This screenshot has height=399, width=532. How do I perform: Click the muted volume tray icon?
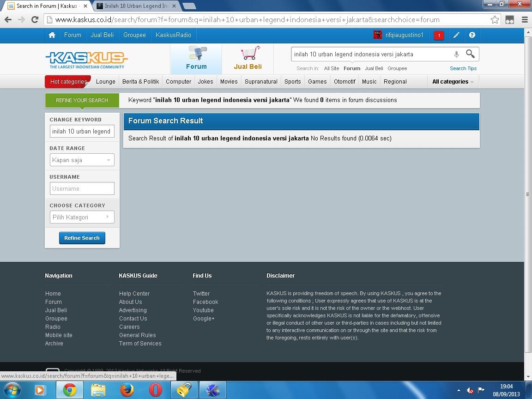pyautogui.click(x=470, y=390)
